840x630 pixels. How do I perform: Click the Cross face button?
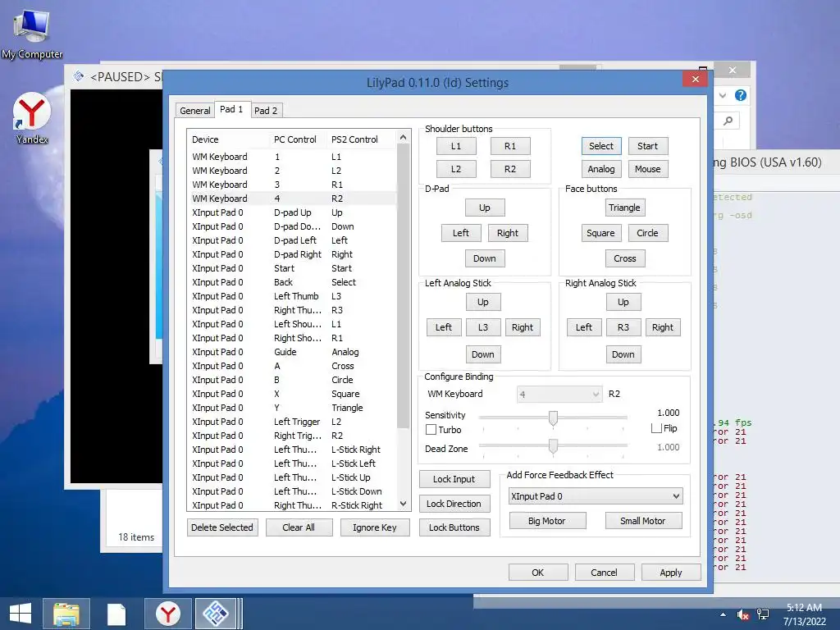click(x=624, y=258)
